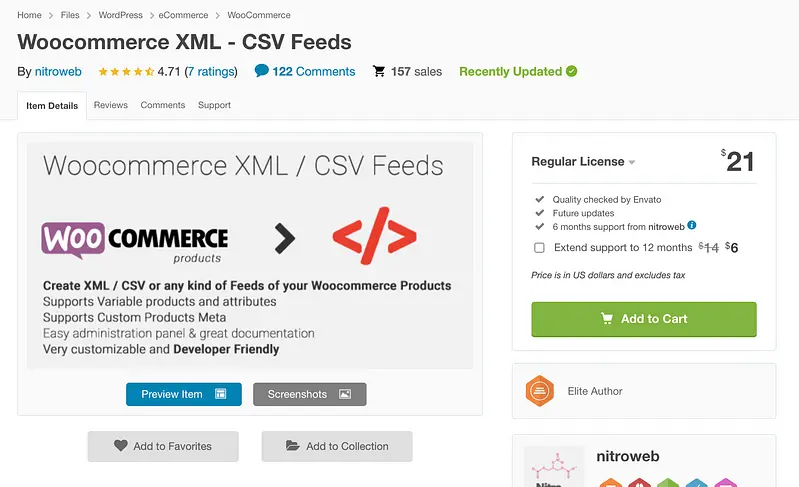Click the Elite Author badge icon

click(x=540, y=391)
